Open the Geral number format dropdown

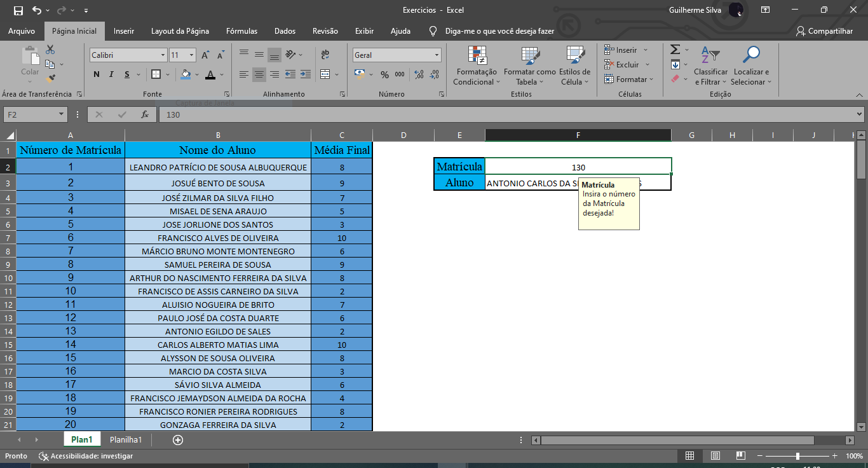coord(437,55)
